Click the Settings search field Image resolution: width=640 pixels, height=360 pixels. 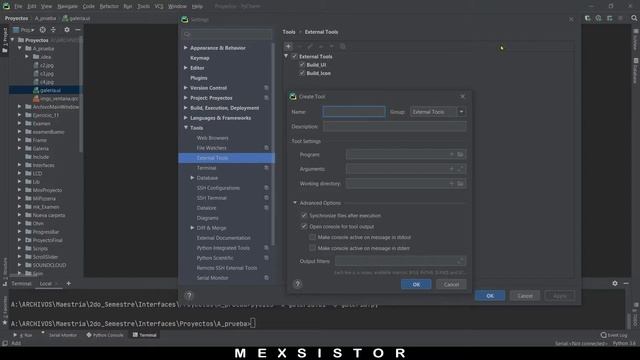pos(227,34)
